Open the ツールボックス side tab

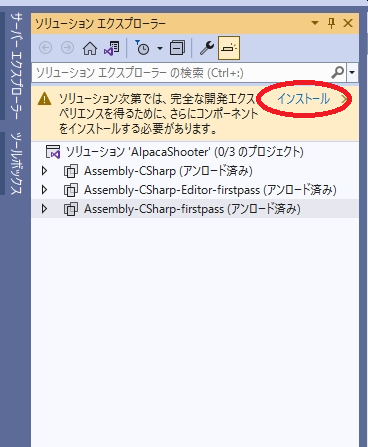coord(16,163)
